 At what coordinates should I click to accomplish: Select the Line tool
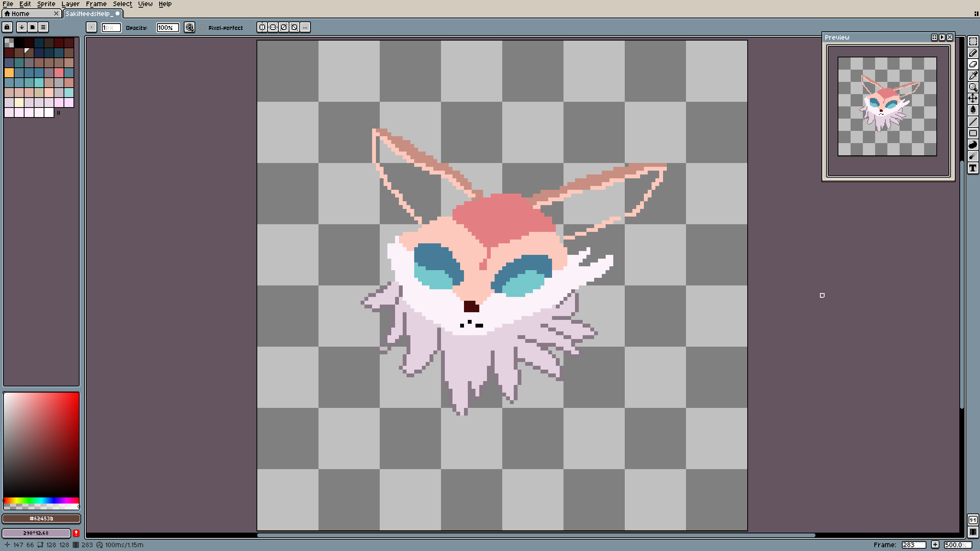coord(973,122)
